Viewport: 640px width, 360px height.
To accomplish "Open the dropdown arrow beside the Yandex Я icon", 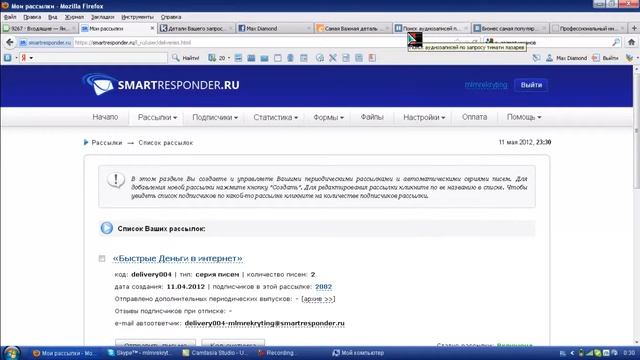I will [31, 58].
